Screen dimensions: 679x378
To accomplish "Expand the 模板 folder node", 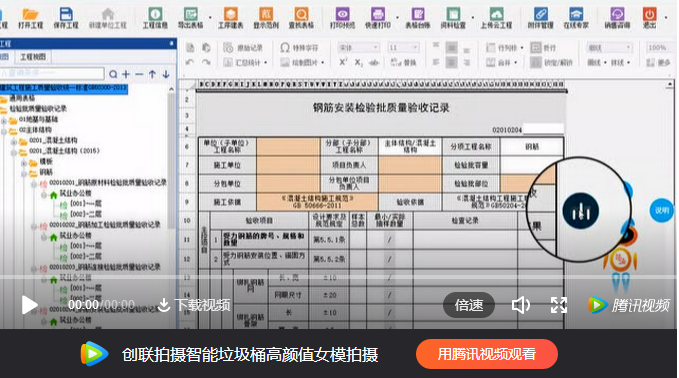I will point(25,162).
